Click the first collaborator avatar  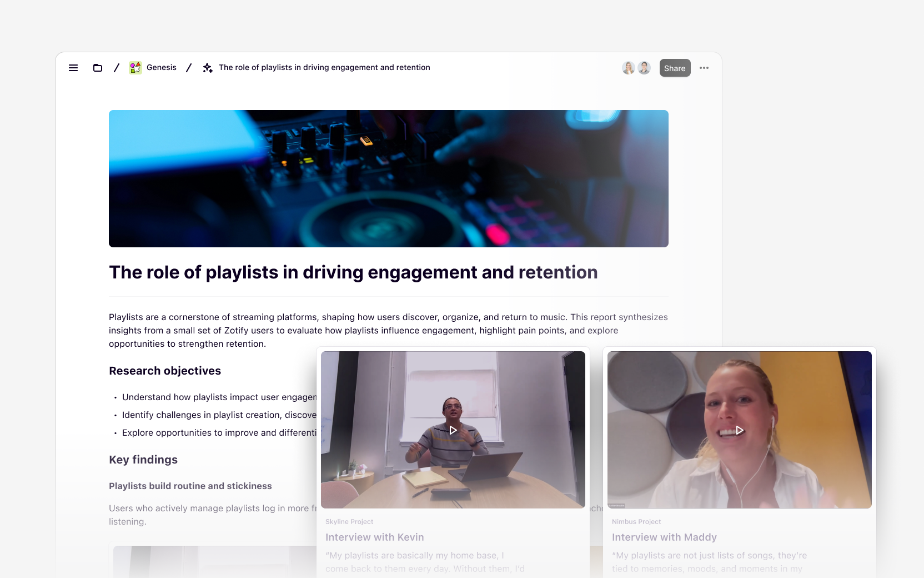628,68
